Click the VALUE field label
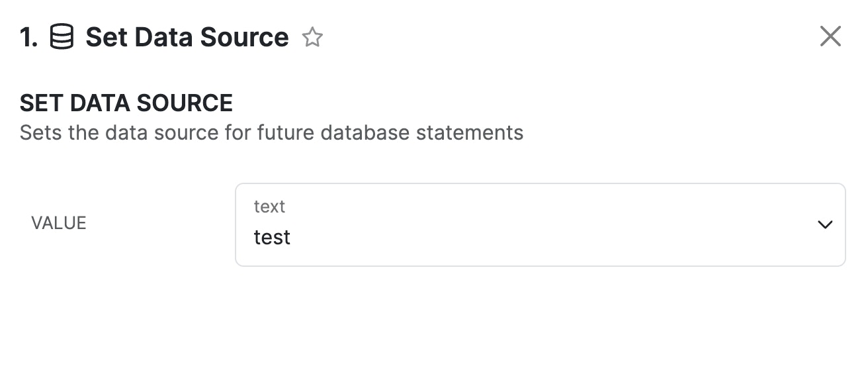868x384 pixels. pyautogui.click(x=59, y=223)
